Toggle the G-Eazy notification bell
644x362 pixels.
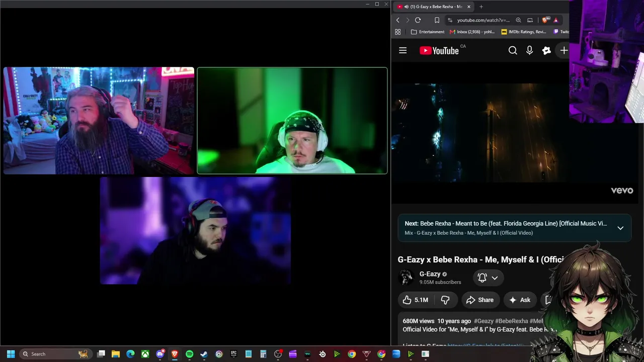(482, 278)
